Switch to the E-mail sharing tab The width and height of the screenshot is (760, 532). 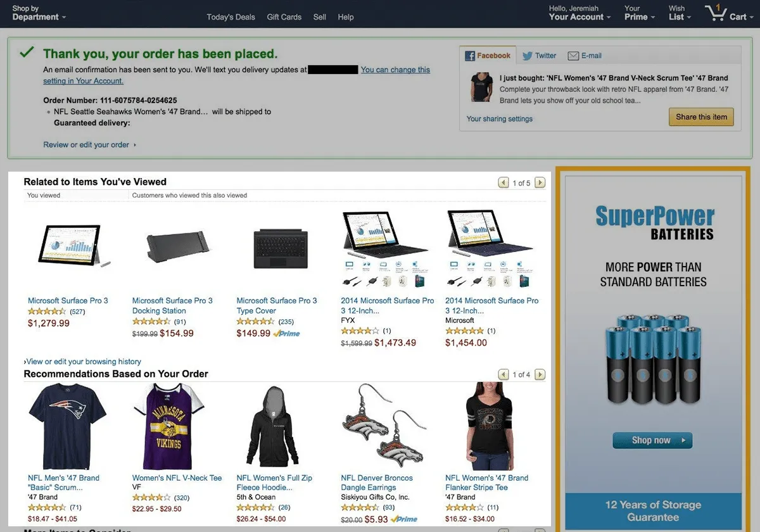(585, 56)
